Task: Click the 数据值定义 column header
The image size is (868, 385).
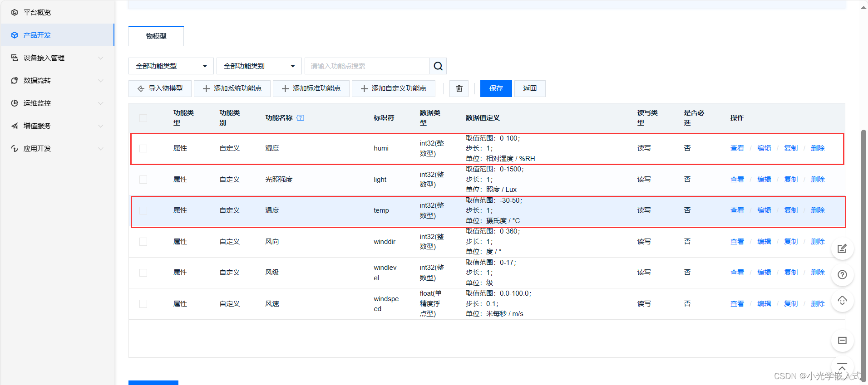Action: click(x=483, y=118)
